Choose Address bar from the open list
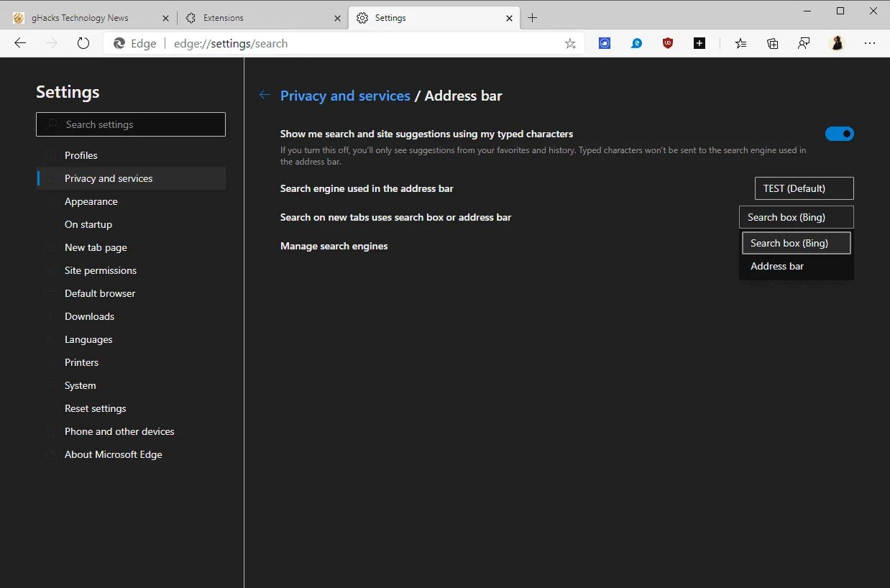The height and width of the screenshot is (588, 890). (797, 266)
